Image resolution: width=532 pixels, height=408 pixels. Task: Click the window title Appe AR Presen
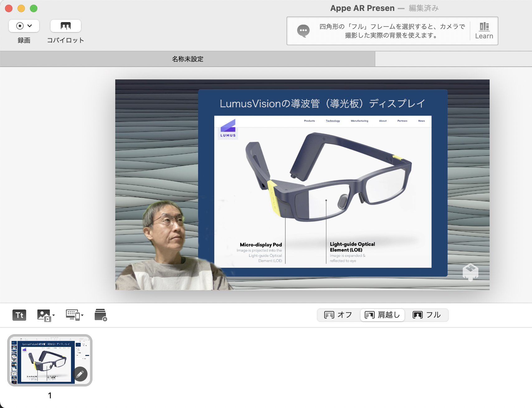[362, 8]
